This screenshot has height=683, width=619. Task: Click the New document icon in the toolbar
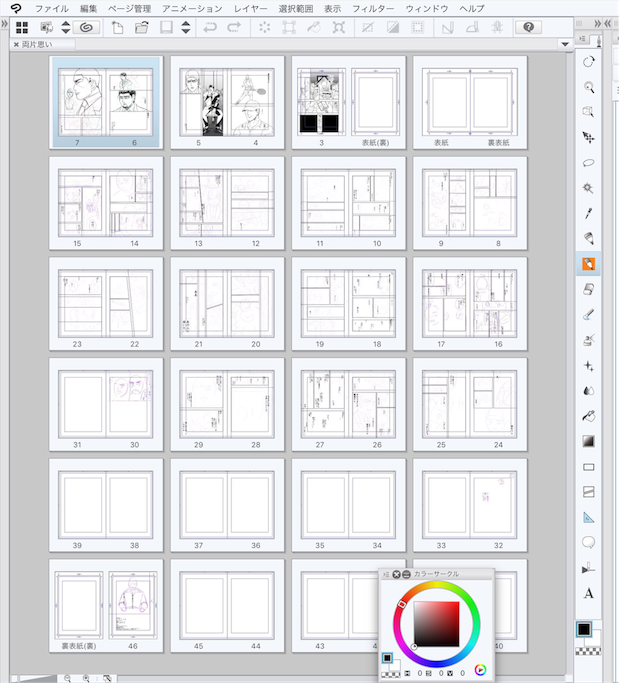point(117,27)
